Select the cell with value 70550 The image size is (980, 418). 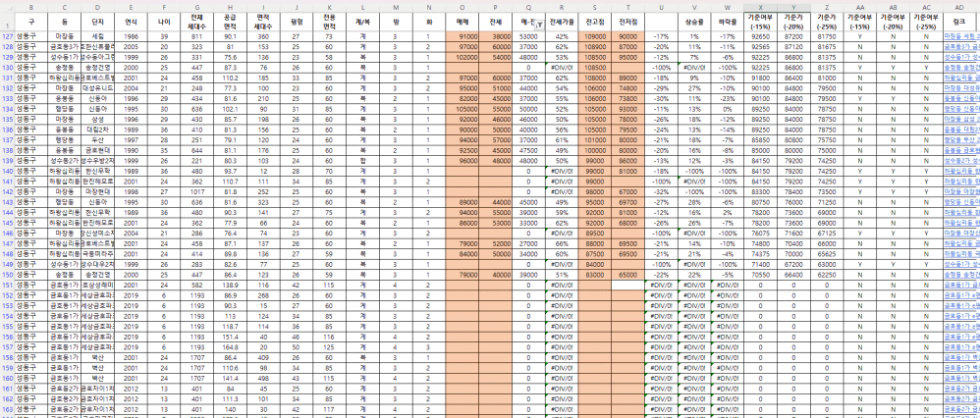[760, 273]
